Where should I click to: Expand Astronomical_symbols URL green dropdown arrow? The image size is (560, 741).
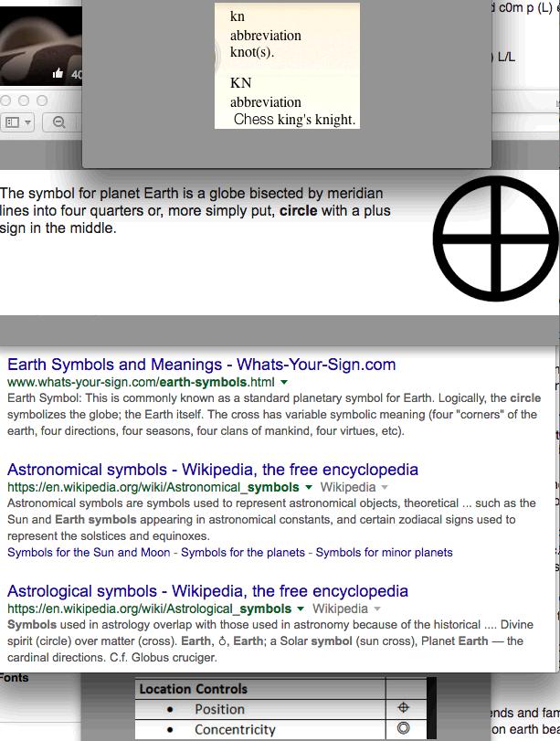[309, 487]
